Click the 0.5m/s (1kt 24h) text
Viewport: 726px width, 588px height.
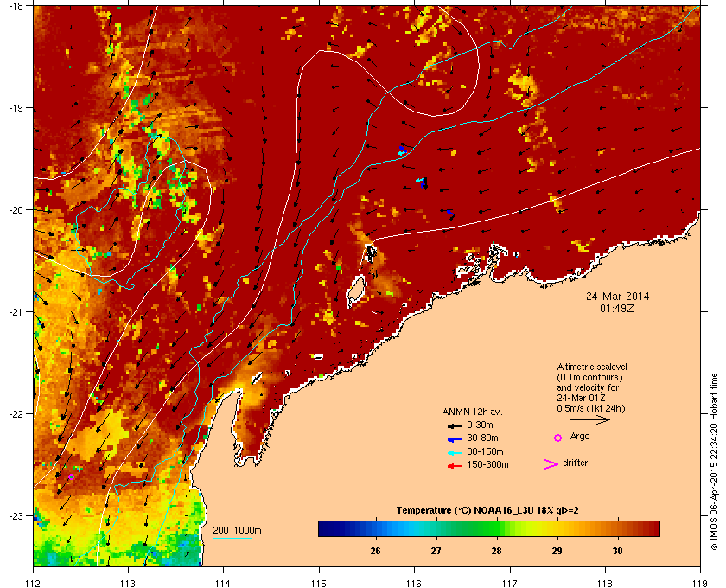click(x=591, y=408)
